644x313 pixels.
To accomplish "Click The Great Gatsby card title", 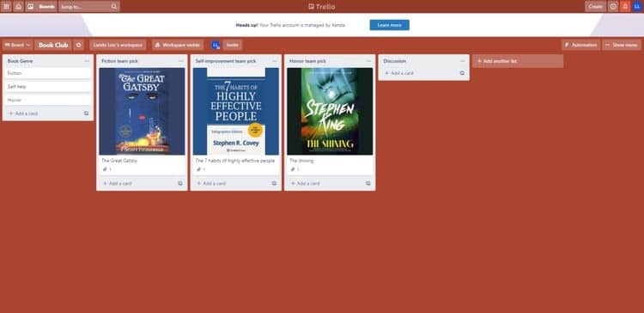I will click(119, 161).
